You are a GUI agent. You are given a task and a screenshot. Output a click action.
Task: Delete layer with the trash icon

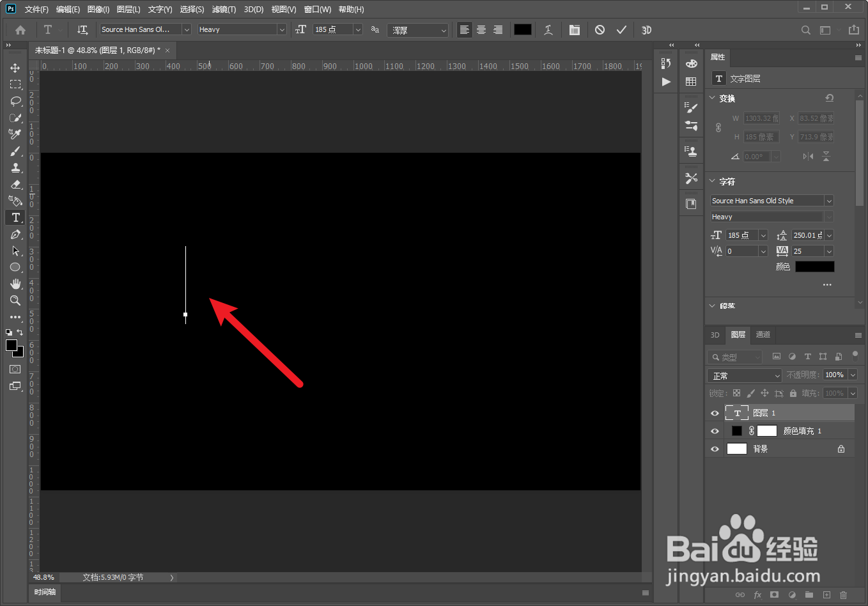[x=843, y=594]
